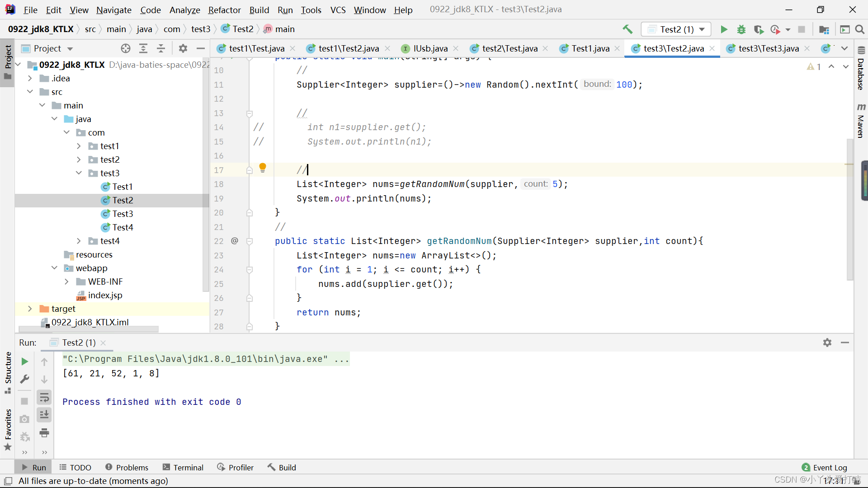The width and height of the screenshot is (868, 488).
Task: Run Test2 with the green play button
Action: point(724,29)
